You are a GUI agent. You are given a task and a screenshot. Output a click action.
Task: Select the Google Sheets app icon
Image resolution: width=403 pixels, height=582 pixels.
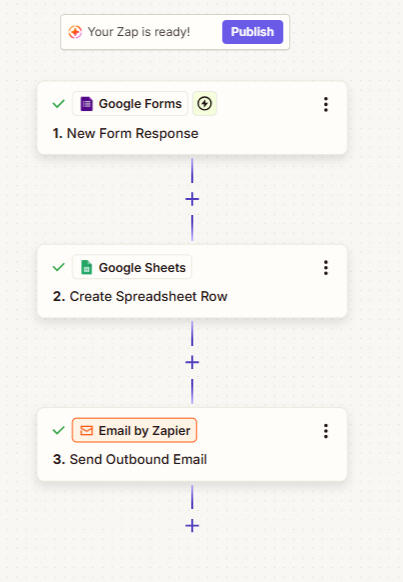point(86,267)
